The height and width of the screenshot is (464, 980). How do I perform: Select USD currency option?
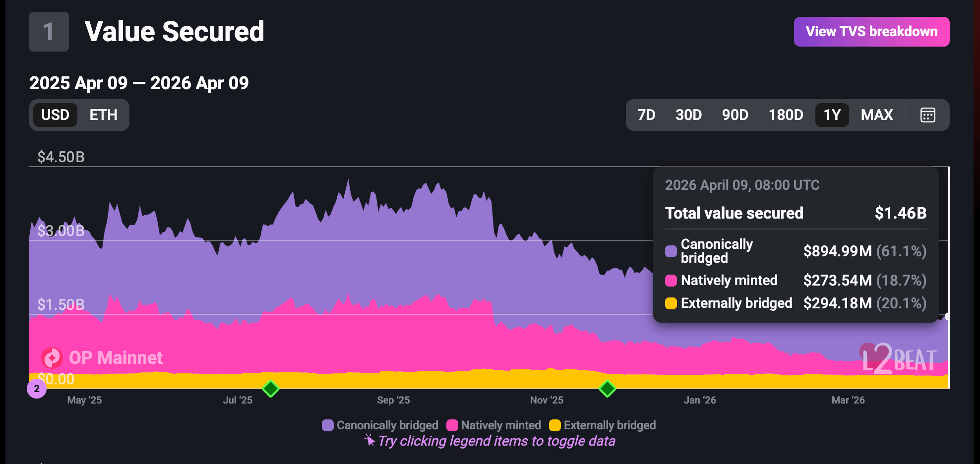coord(55,115)
